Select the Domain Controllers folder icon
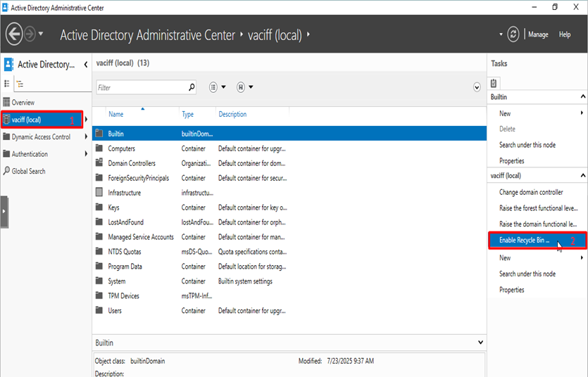 coord(99,163)
